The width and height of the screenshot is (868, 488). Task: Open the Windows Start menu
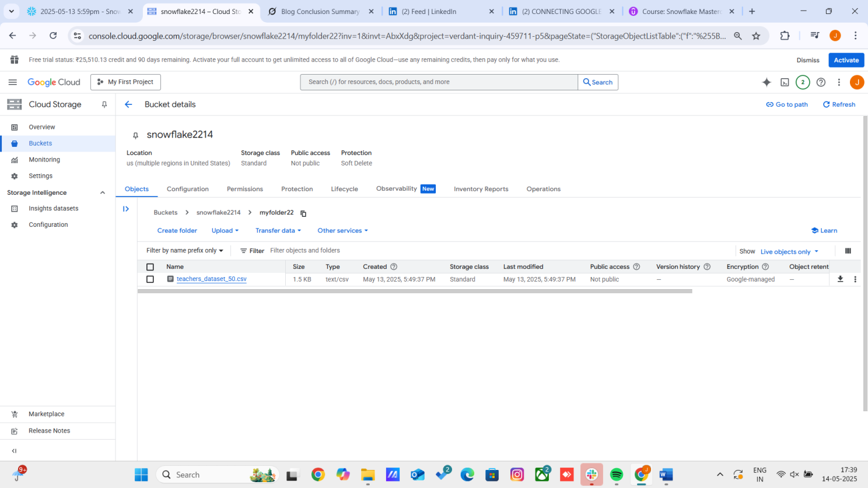click(141, 475)
